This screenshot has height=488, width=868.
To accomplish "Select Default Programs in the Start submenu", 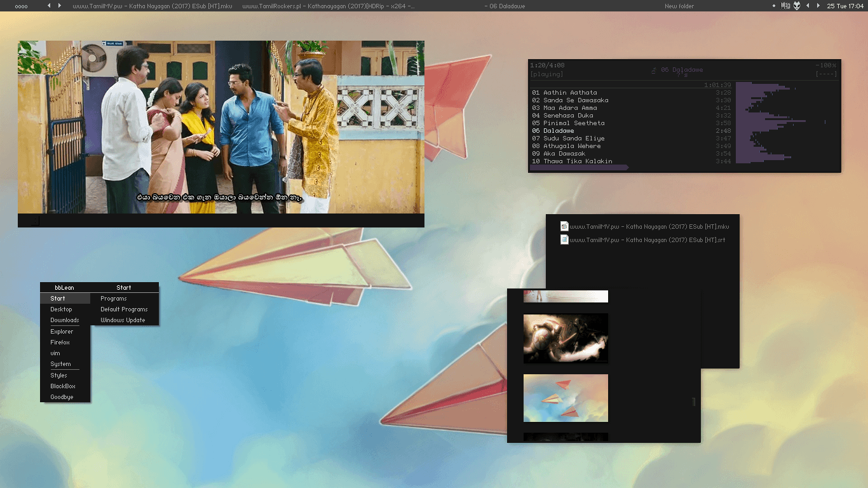I will tap(124, 309).
